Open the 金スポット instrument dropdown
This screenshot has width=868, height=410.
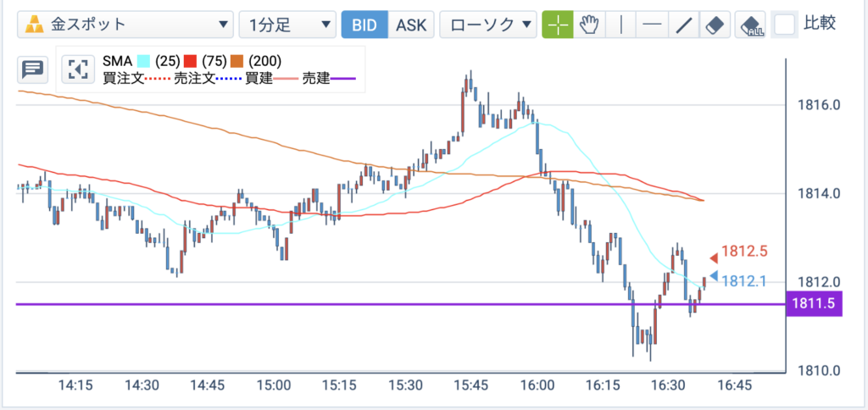[x=125, y=25]
